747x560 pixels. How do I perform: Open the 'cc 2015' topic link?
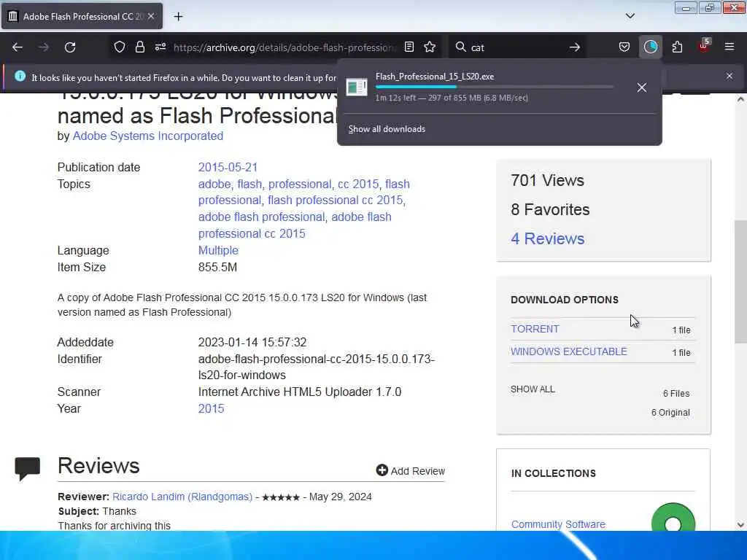pos(358,184)
